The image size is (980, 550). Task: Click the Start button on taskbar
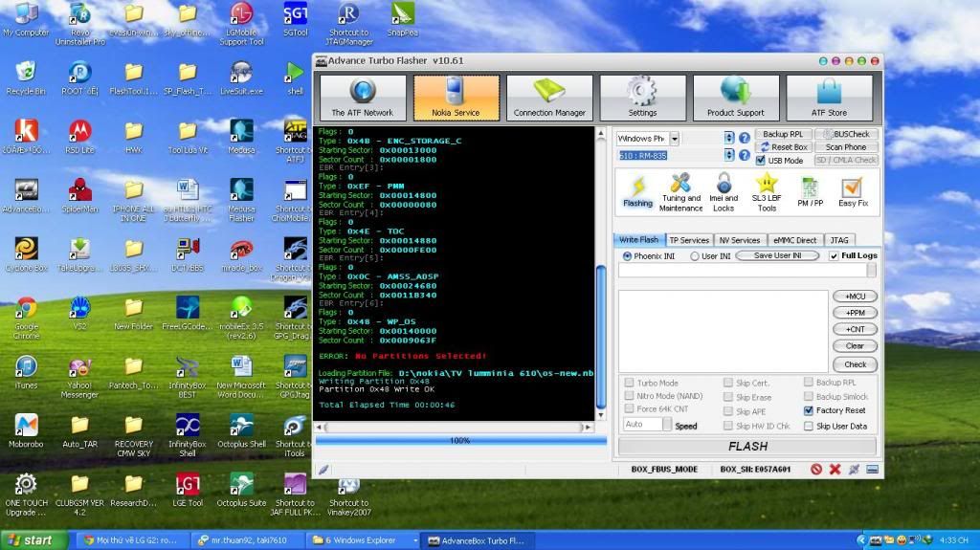point(34,540)
